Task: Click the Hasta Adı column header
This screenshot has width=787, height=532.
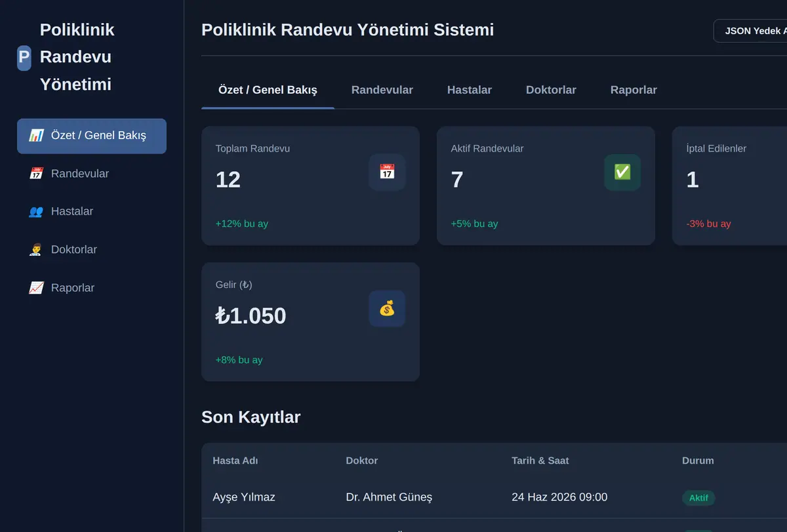Action: point(235,460)
